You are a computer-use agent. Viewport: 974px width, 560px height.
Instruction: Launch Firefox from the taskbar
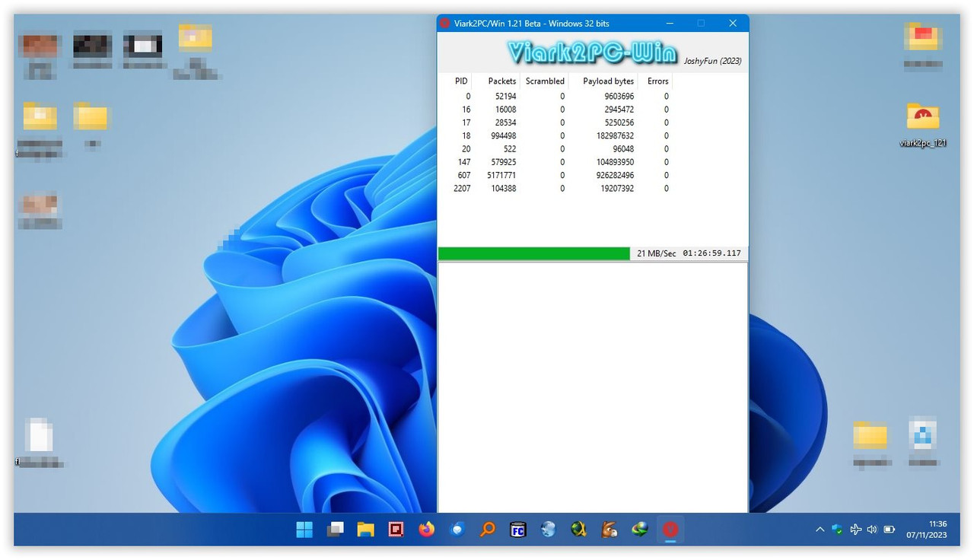point(427,530)
